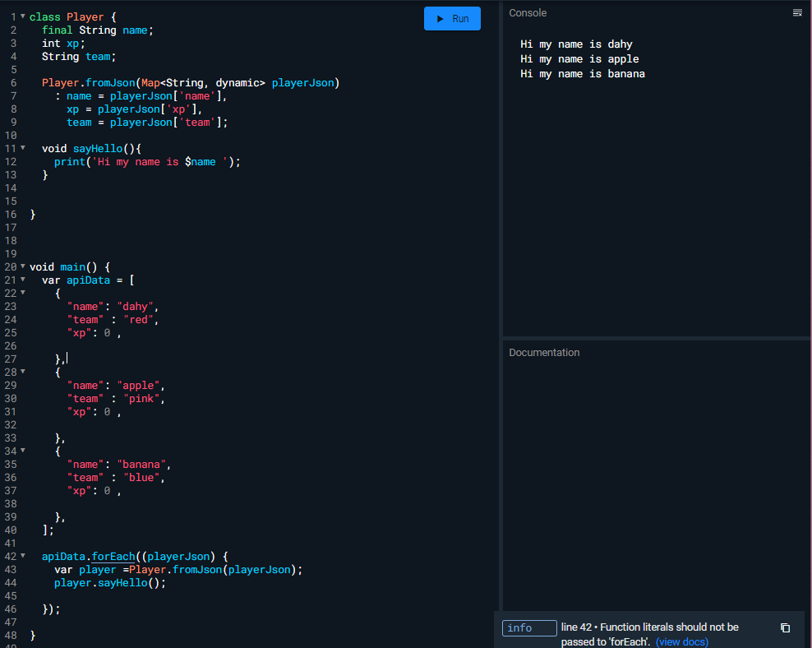812x648 pixels.
Task: Clear the console using the top-right icon
Action: click(x=797, y=13)
